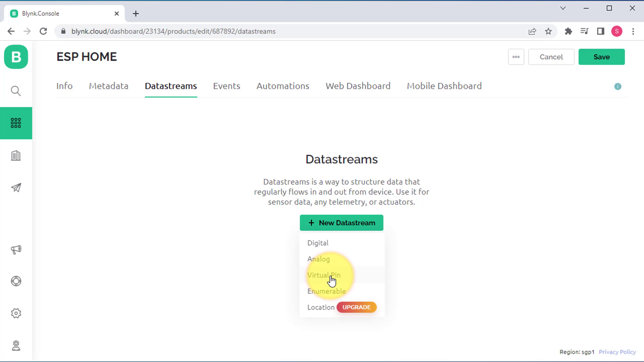Select the templates grid icon in sidebar
The height and width of the screenshot is (362, 644).
point(16,123)
